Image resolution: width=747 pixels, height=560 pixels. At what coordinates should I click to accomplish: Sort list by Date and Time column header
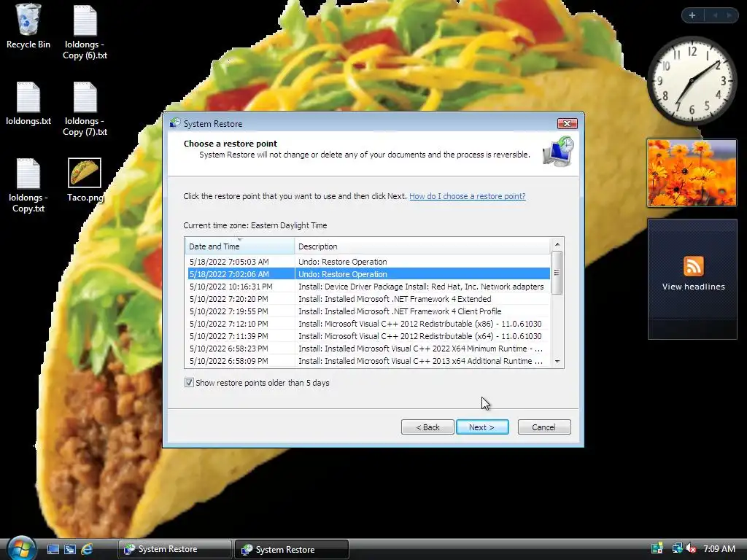tap(239, 246)
